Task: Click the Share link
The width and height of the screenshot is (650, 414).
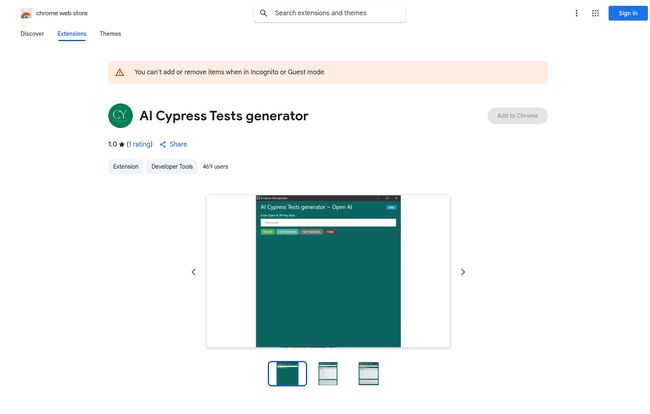Action: click(x=178, y=144)
